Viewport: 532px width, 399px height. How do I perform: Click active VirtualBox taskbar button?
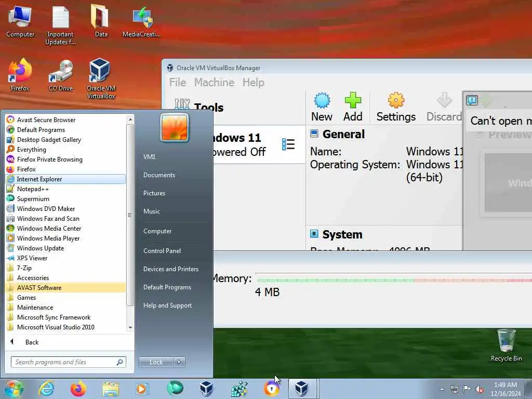coord(302,389)
